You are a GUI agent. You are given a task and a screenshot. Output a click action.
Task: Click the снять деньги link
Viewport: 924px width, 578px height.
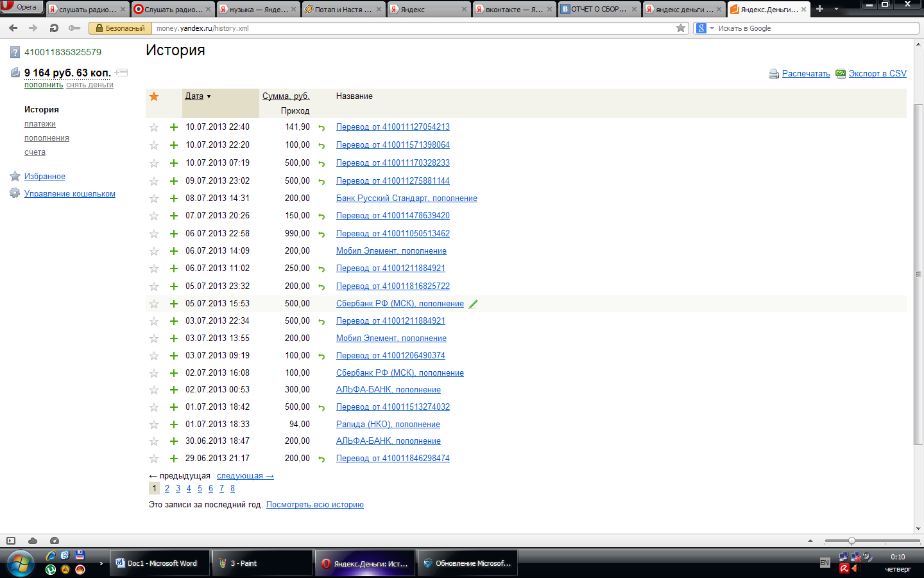pyautogui.click(x=90, y=85)
